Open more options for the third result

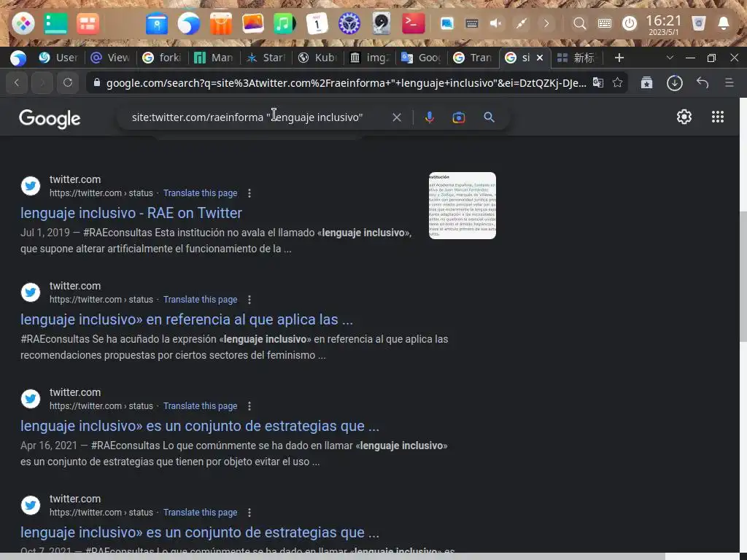tap(249, 405)
